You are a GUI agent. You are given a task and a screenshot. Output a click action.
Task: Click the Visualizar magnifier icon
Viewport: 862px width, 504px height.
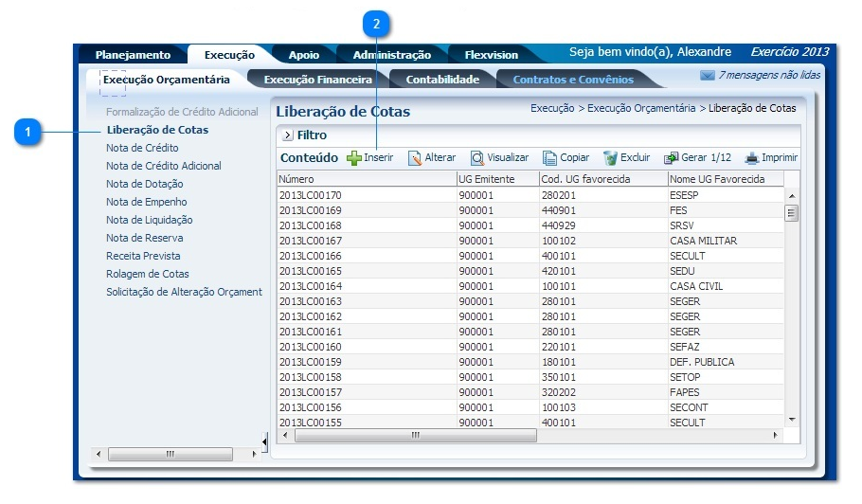477,158
